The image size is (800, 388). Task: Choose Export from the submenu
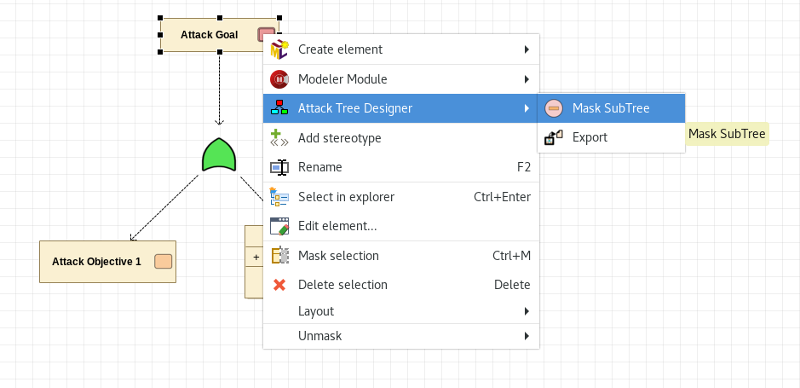(611, 137)
